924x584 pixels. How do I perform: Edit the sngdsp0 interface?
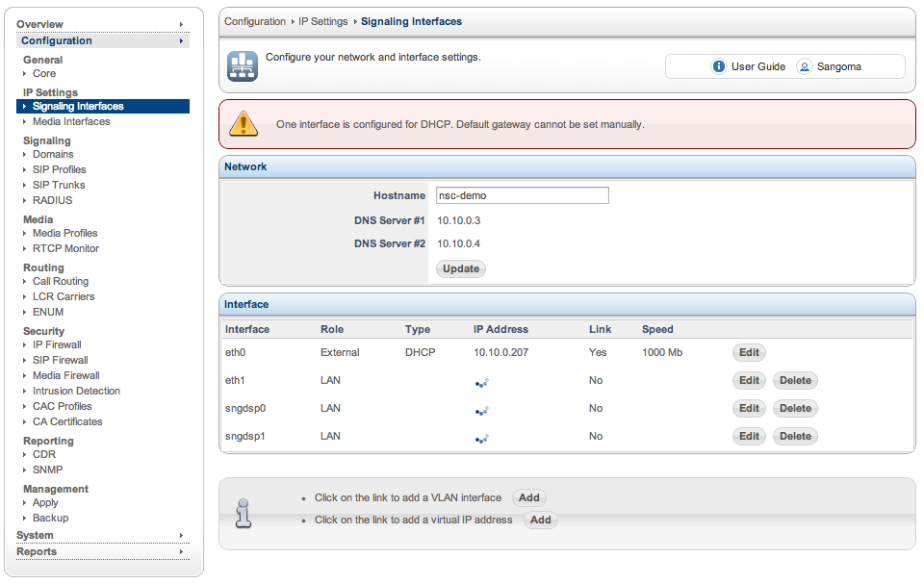click(749, 408)
